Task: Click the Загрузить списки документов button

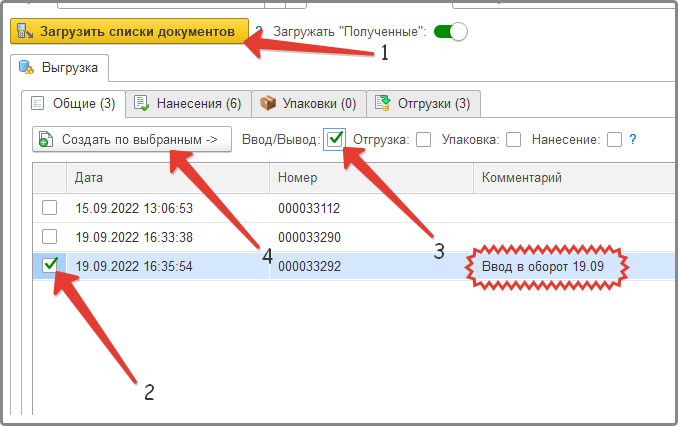Action: [x=129, y=31]
